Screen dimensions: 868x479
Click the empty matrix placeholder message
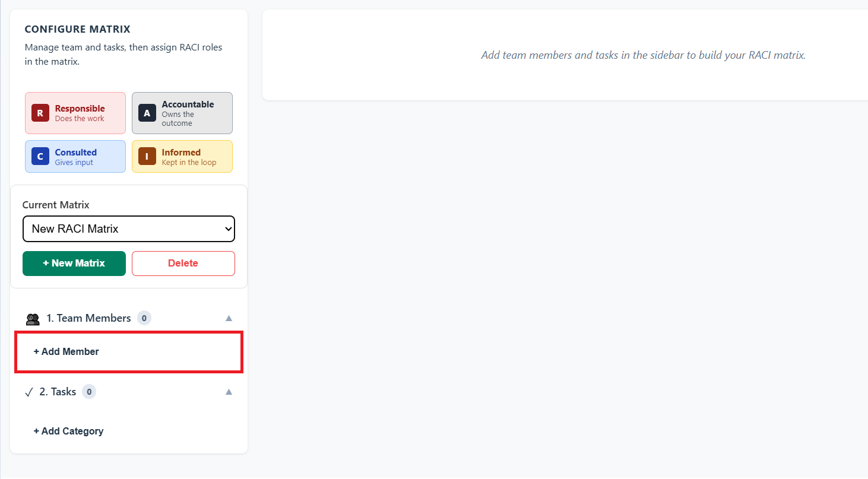[643, 55]
